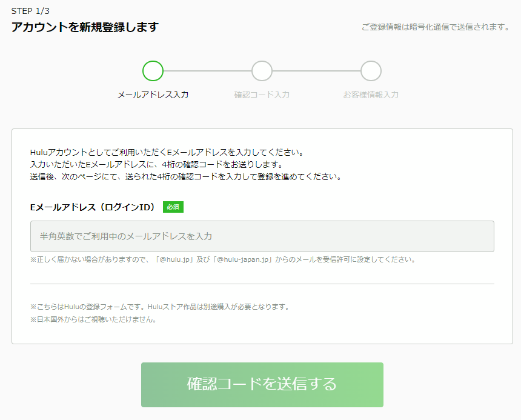Image resolution: width=521 pixels, height=420 pixels.
Task: Click the note about Huluストア作品は別途購入
Action: pos(160,307)
